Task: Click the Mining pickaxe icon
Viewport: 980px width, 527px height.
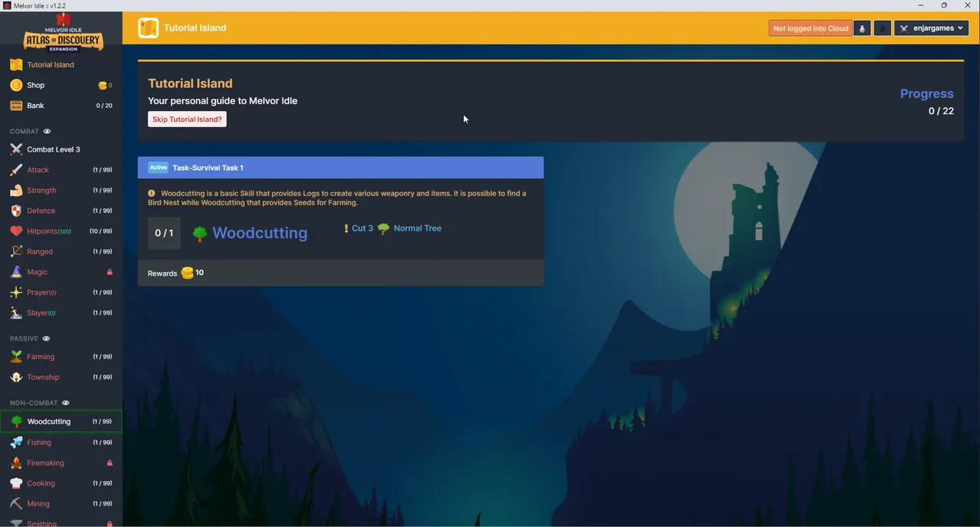Action: point(16,503)
